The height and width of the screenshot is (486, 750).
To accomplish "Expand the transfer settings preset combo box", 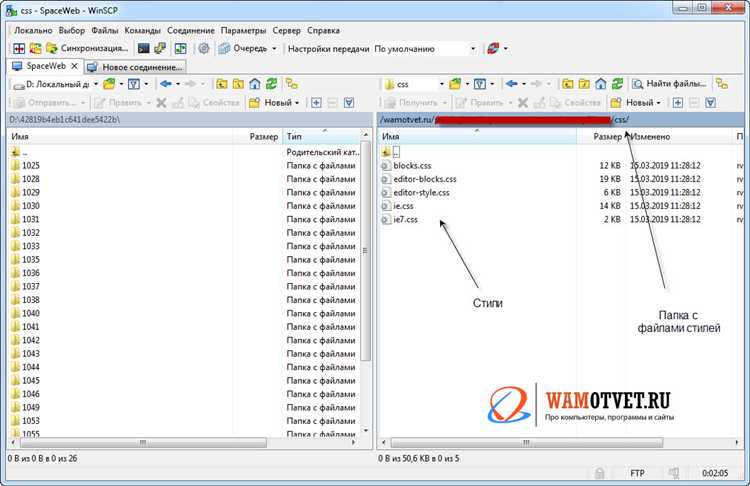I will pos(472,48).
